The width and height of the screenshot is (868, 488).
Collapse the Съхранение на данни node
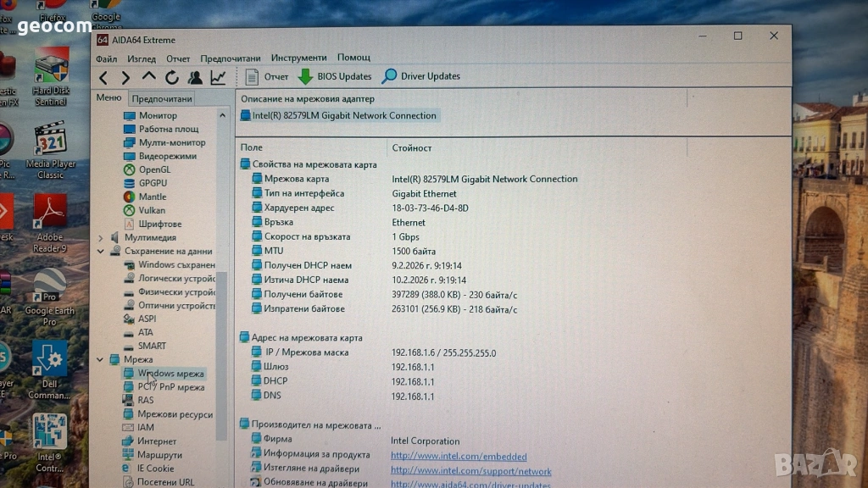(101, 252)
